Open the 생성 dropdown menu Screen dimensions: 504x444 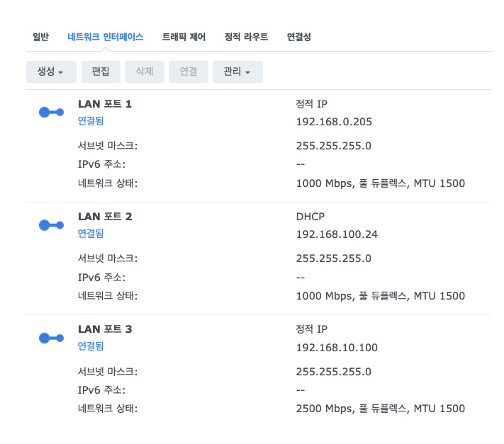(x=50, y=72)
